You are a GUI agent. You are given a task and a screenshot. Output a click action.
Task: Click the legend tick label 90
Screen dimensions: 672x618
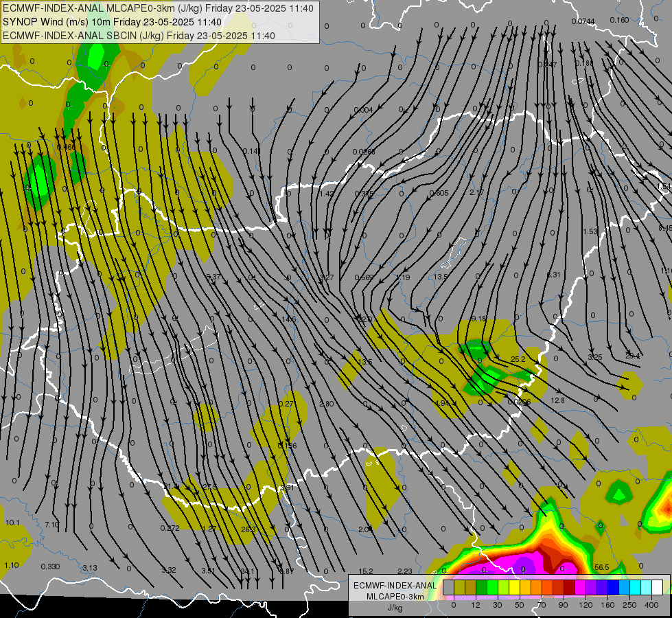coord(563,605)
